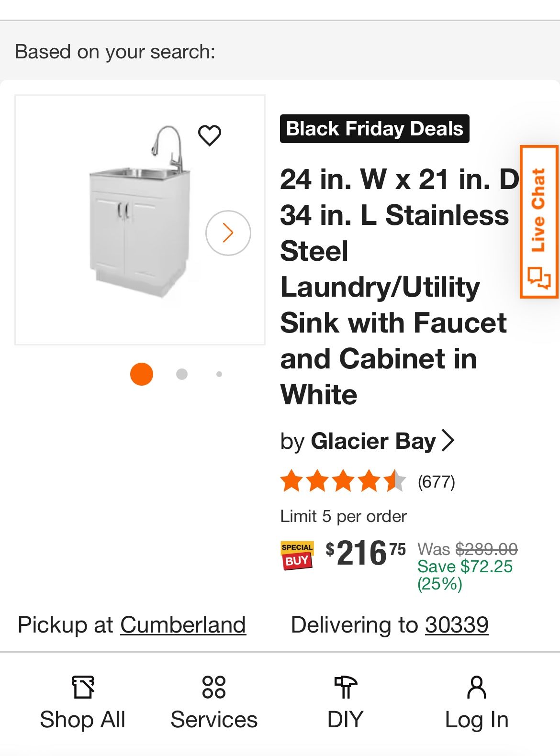The image size is (560, 756).
Task: Expand the Glacier Bay brand chevron
Action: click(449, 441)
